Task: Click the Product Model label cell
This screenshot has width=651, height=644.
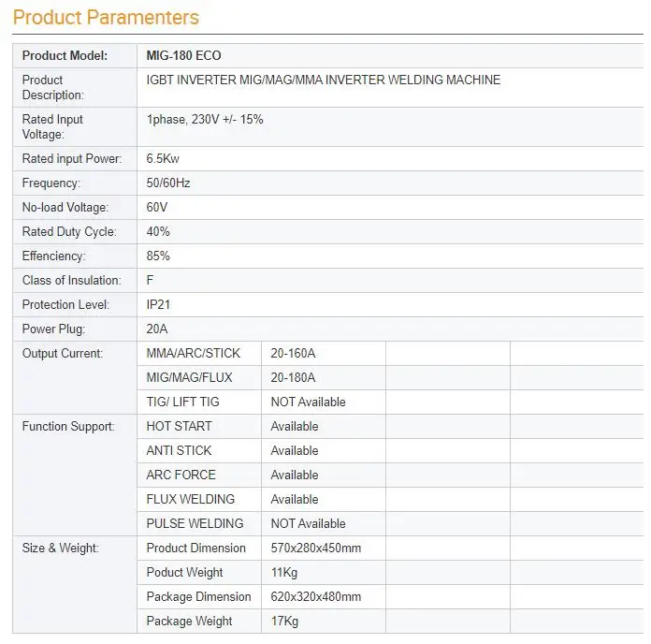Action: coord(75,55)
